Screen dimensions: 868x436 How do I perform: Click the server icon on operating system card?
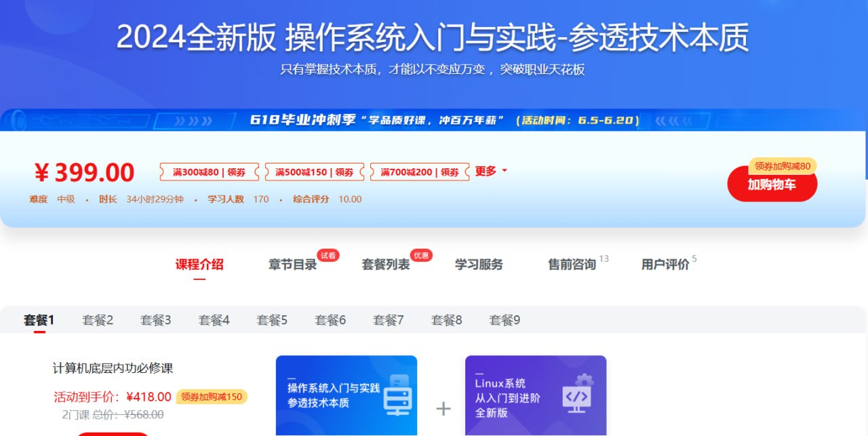point(398,395)
